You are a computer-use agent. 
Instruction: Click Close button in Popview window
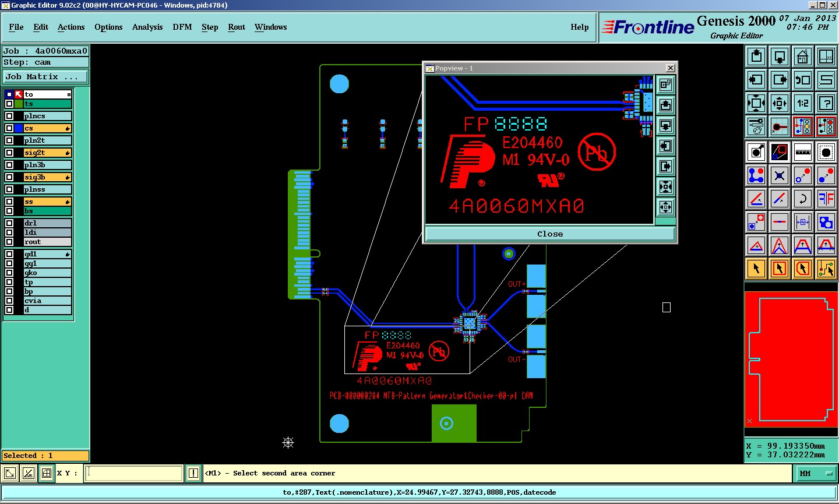pyautogui.click(x=550, y=234)
